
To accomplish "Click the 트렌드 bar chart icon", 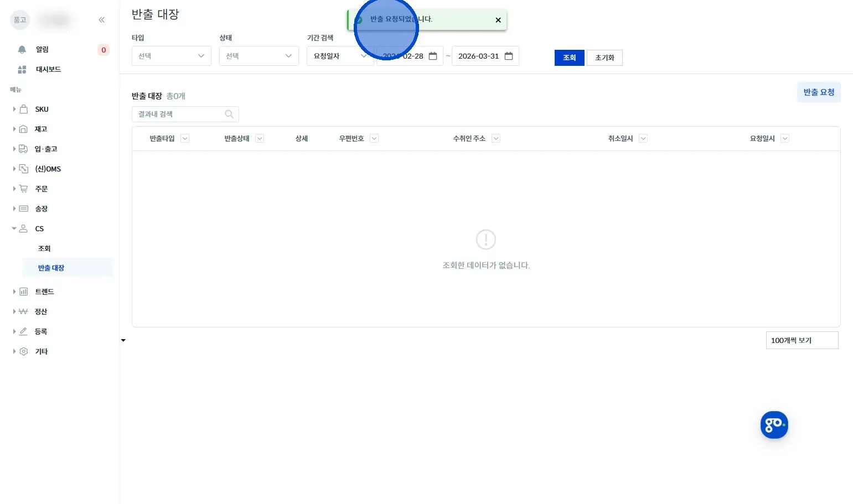I will point(24,292).
